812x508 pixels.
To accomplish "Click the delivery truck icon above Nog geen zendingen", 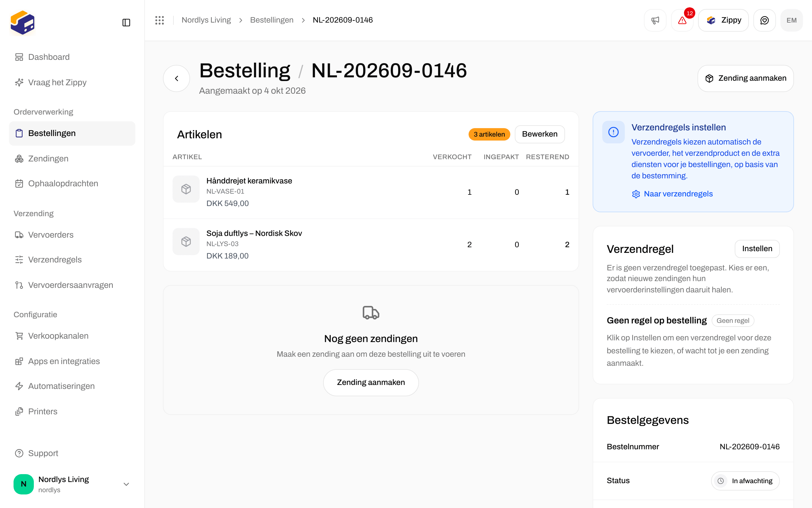I will tap(371, 313).
